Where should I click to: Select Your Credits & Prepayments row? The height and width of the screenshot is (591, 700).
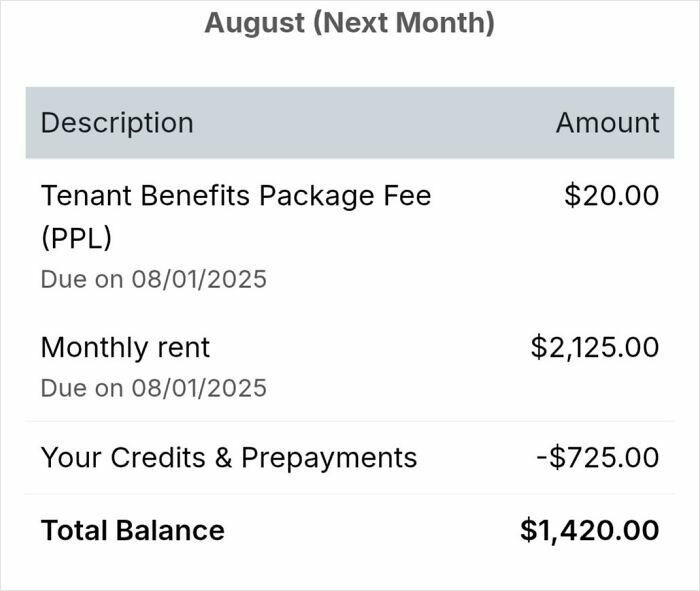[x=350, y=458]
